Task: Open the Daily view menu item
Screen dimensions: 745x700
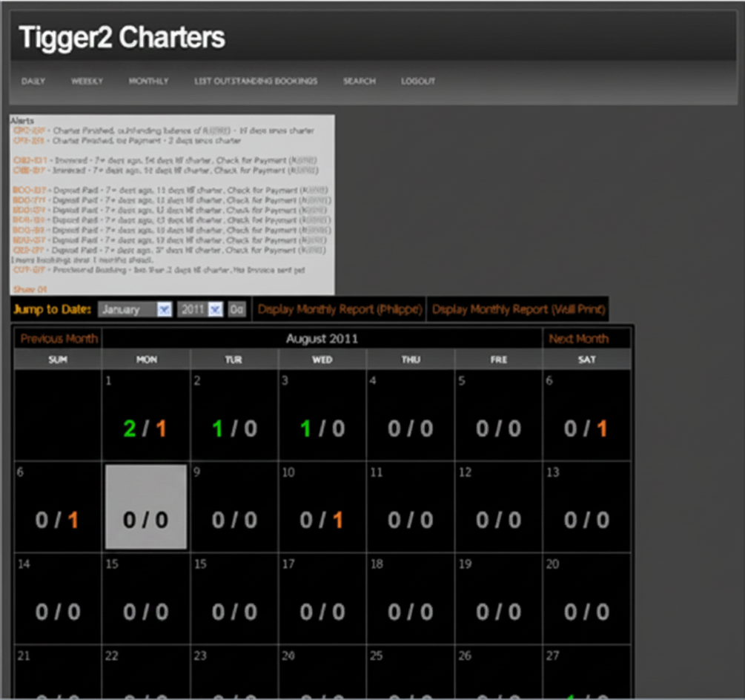Action: [x=33, y=82]
